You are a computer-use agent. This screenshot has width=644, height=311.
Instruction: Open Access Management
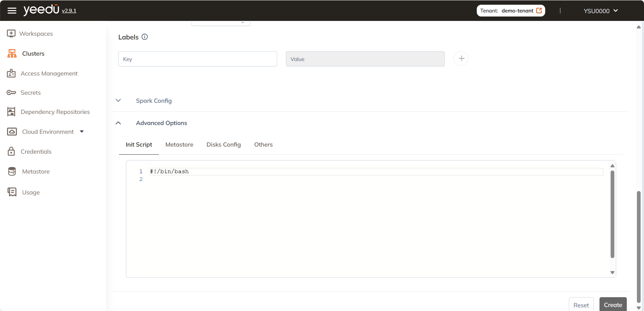[x=49, y=73]
